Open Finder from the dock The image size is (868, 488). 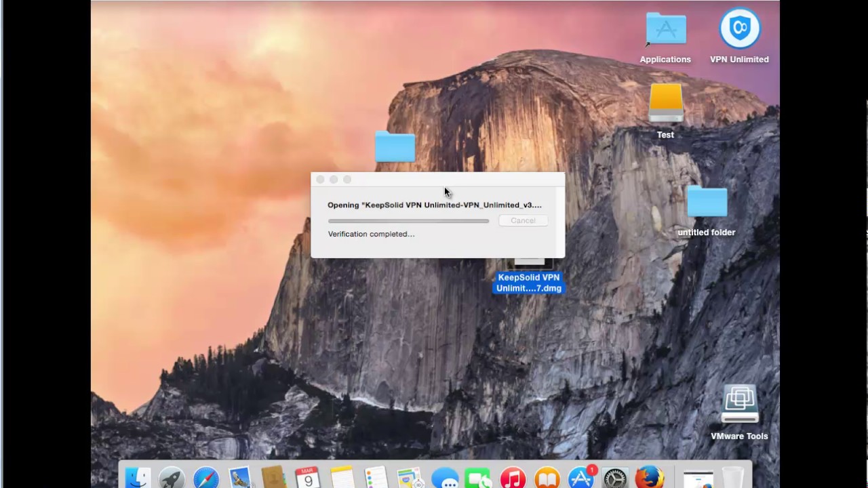pyautogui.click(x=138, y=479)
